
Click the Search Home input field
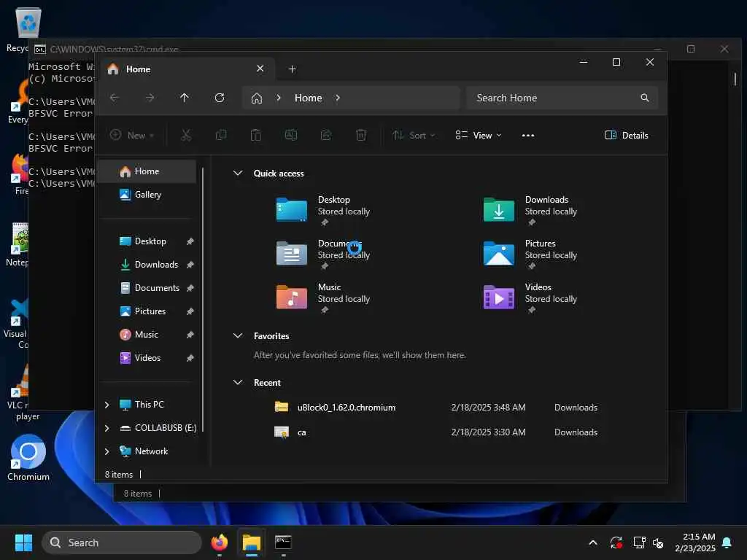coord(562,98)
